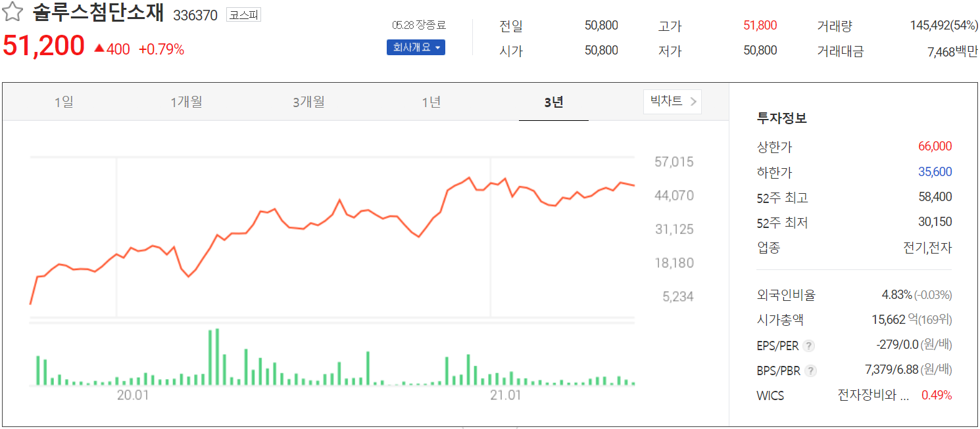This screenshot has height=429, width=980.
Task: Open the 회사개요 dropdown
Action: click(x=416, y=47)
